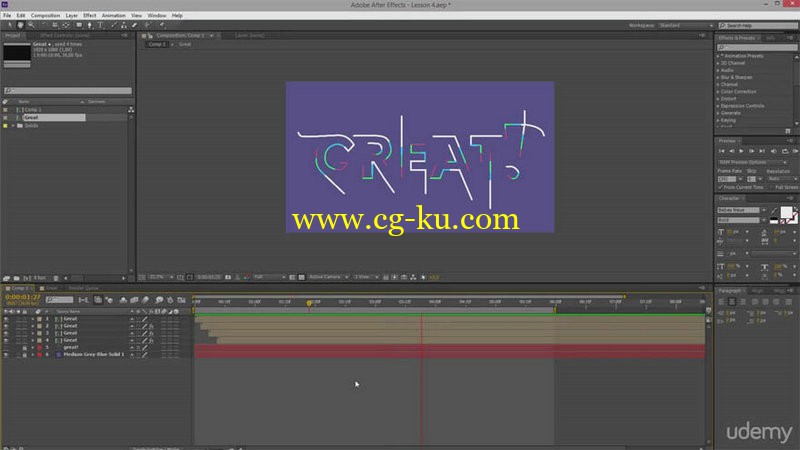Open the Composition menu
Screen dimensions: 800x450
pyautogui.click(x=45, y=15)
